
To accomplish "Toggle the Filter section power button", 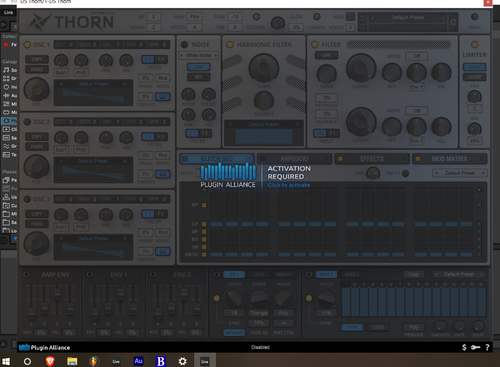I will [314, 44].
